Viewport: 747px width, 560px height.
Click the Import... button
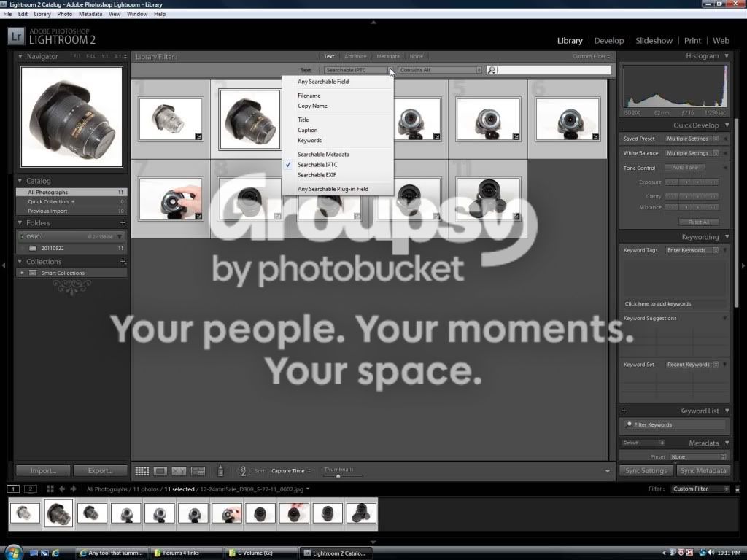pyautogui.click(x=43, y=471)
